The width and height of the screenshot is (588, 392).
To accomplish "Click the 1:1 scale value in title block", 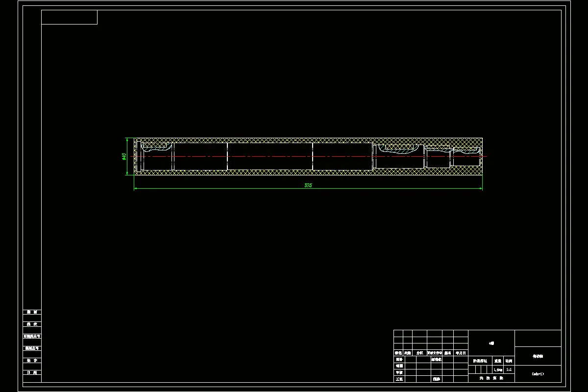I will pyautogui.click(x=509, y=369).
